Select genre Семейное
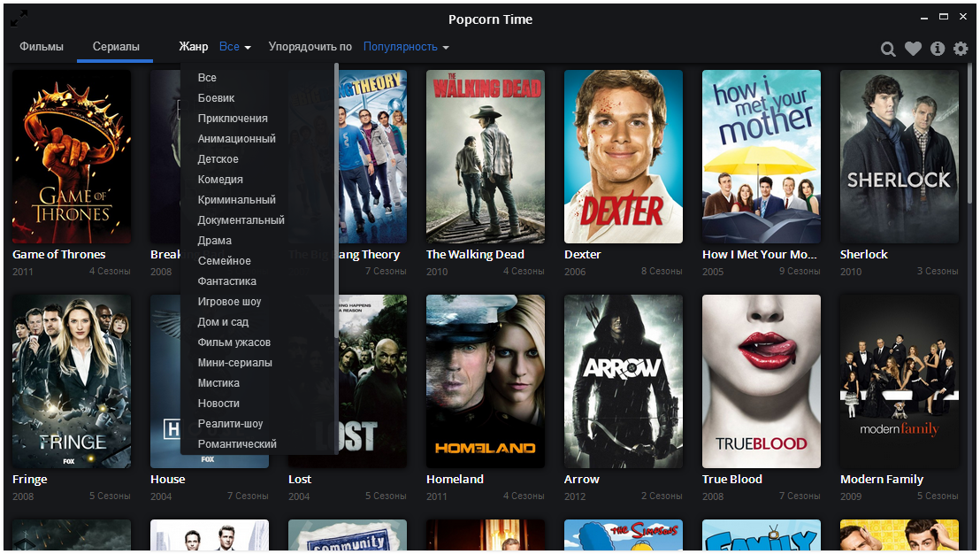This screenshot has height=554, width=980. tap(224, 261)
